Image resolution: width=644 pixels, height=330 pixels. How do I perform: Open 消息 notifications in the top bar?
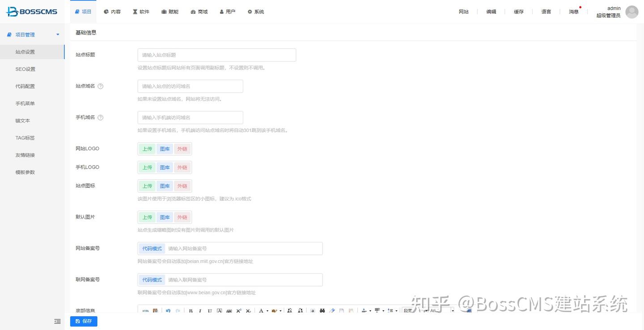pos(573,12)
